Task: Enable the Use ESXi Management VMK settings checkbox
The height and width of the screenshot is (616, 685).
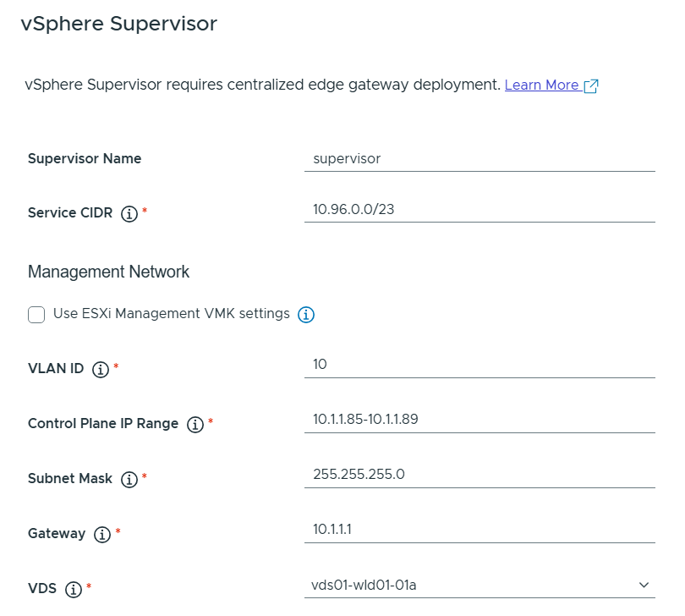Action: 36,315
